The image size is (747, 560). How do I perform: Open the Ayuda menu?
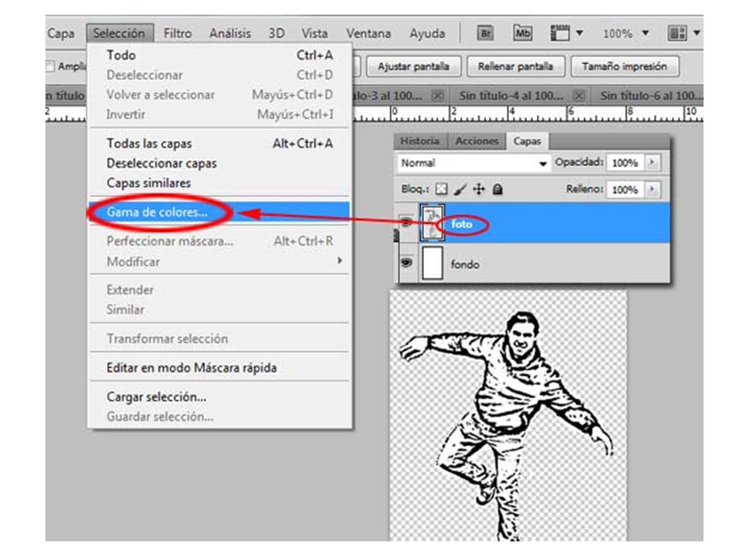tap(427, 33)
